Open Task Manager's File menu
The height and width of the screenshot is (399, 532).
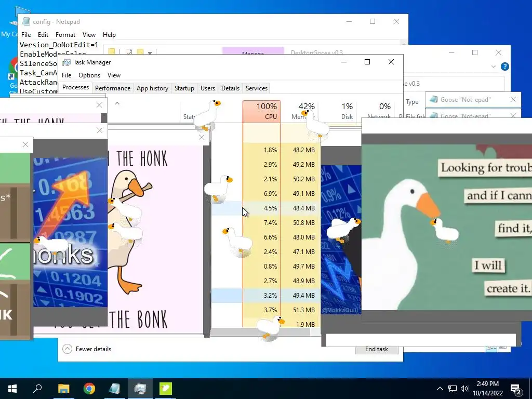pos(66,75)
